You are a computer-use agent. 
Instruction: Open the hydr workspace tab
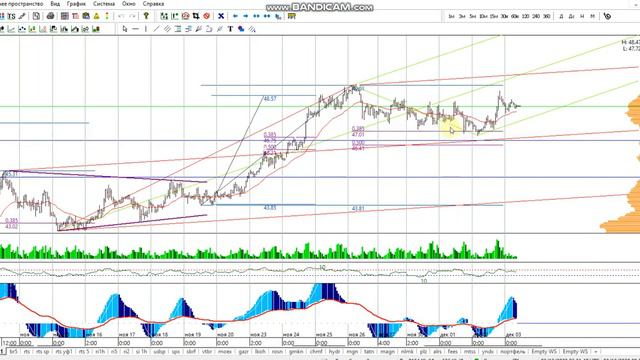tap(334, 351)
